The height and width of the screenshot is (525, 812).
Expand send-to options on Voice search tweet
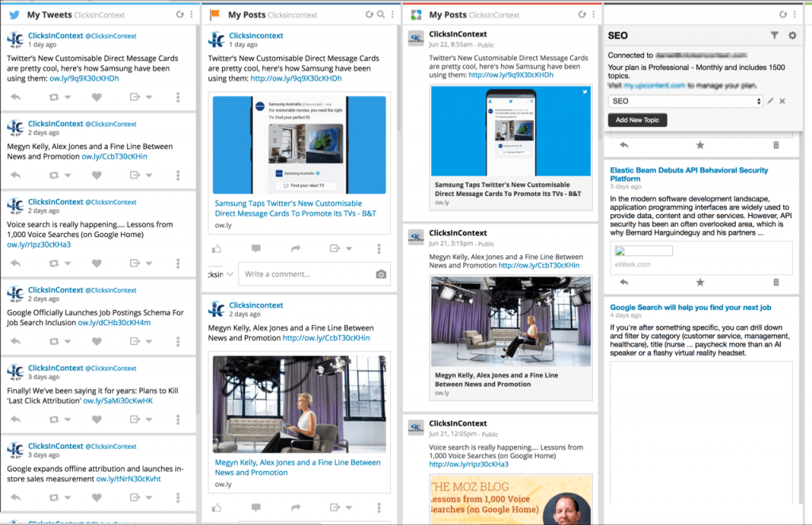[149, 263]
